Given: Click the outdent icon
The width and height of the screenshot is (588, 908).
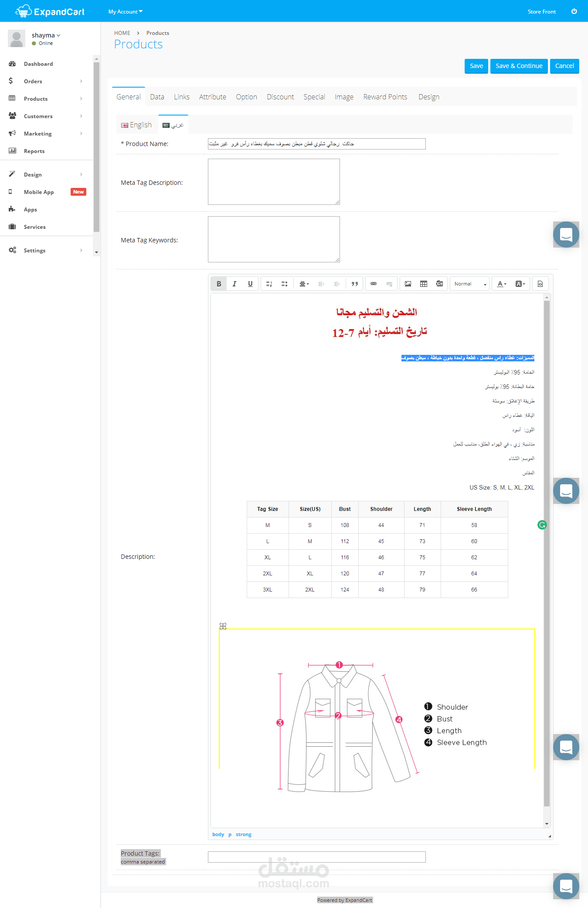Looking at the screenshot, I should 321,284.
